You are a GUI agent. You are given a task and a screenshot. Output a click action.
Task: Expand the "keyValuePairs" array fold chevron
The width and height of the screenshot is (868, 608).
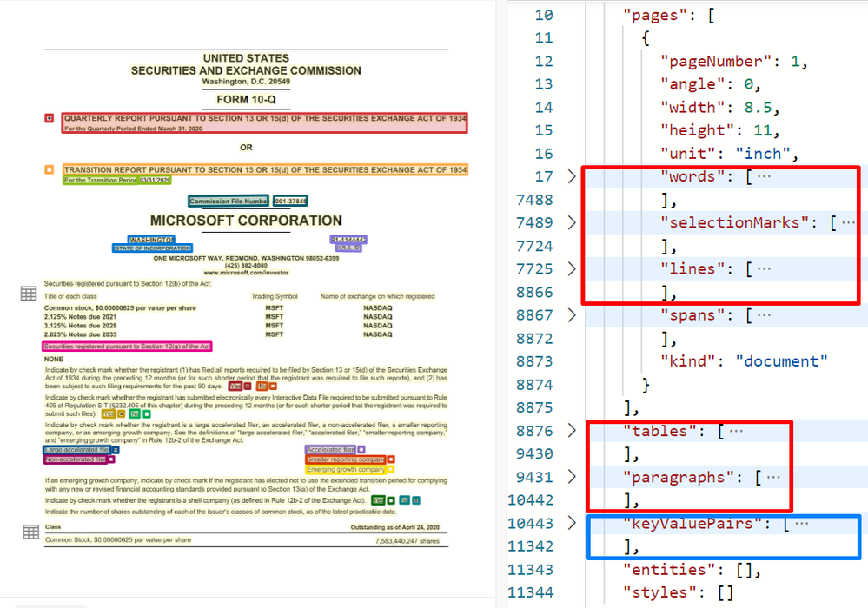[x=572, y=523]
